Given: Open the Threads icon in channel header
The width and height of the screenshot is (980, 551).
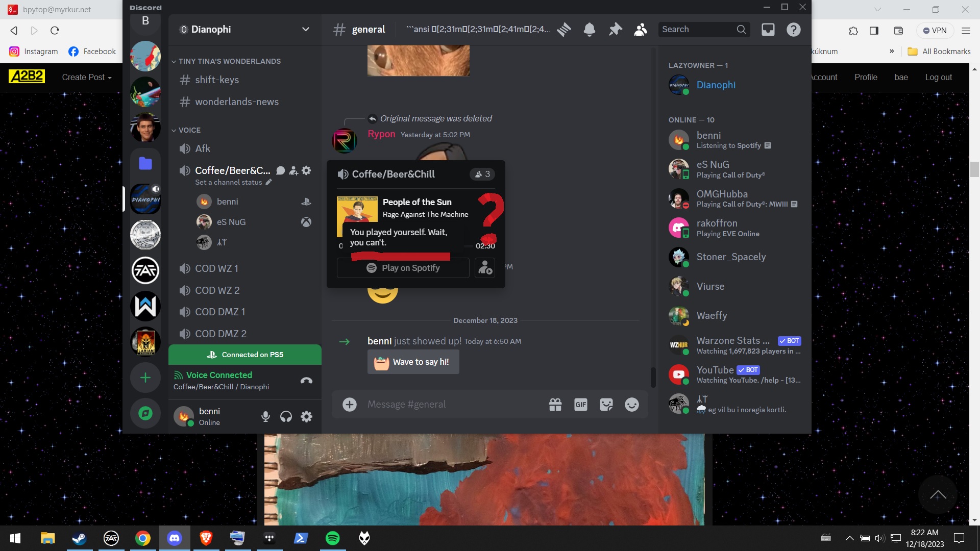Looking at the screenshot, I should click(563, 30).
